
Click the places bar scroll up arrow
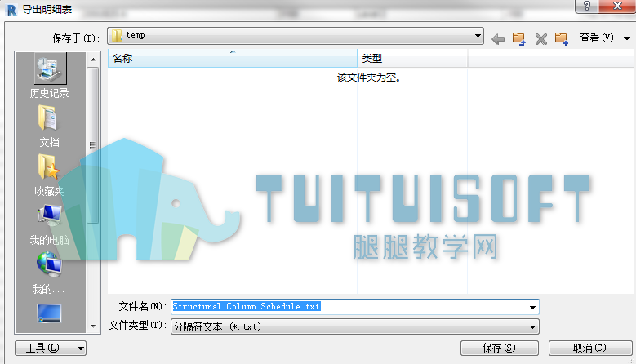click(x=93, y=60)
